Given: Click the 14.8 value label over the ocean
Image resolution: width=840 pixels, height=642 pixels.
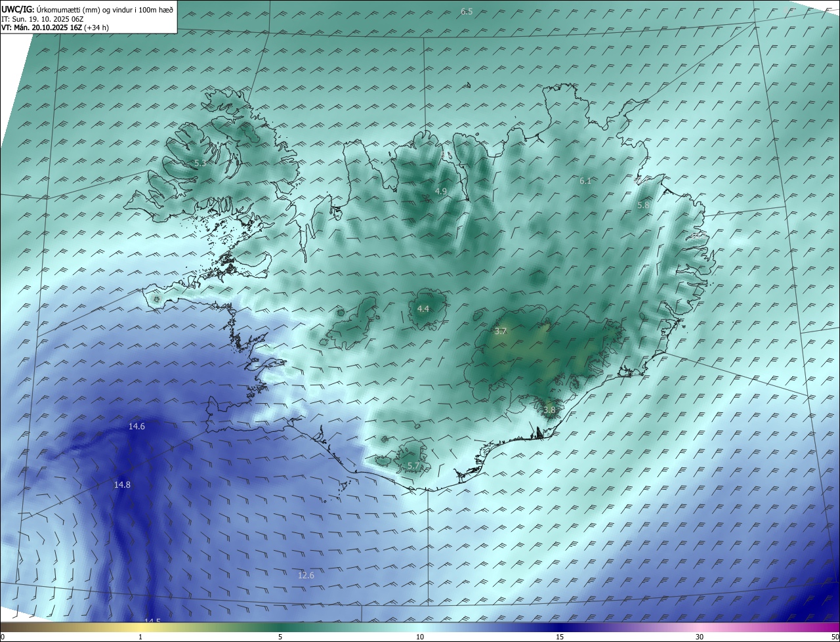Looking at the screenshot, I should click(122, 484).
